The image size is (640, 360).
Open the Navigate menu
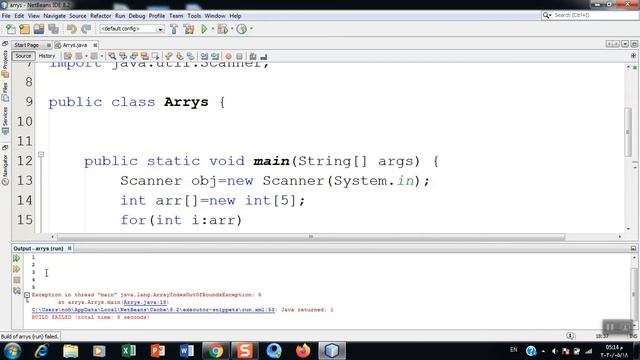54,16
